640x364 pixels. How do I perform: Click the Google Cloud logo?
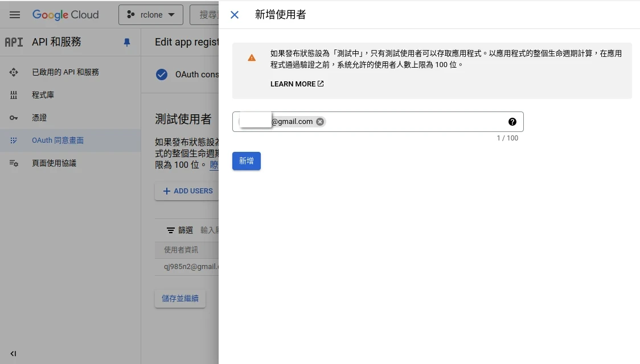click(65, 15)
